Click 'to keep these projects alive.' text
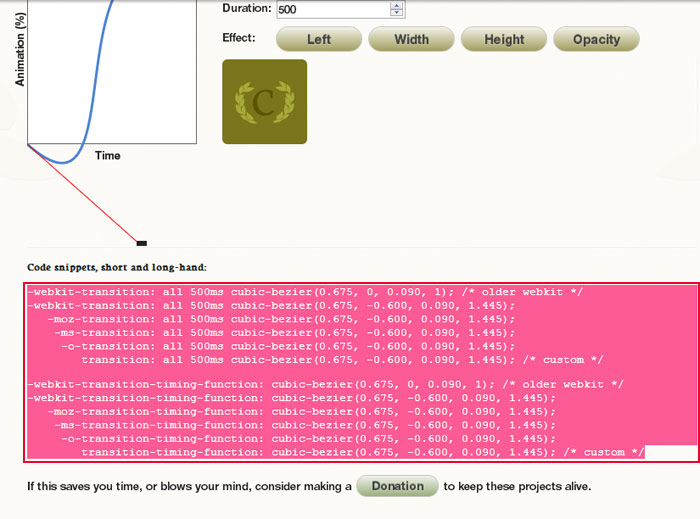Viewport: 700px width, 519px height. click(x=517, y=486)
